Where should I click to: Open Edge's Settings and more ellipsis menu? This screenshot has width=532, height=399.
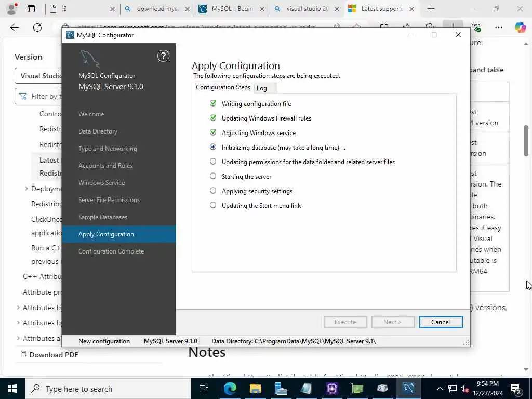[498, 28]
